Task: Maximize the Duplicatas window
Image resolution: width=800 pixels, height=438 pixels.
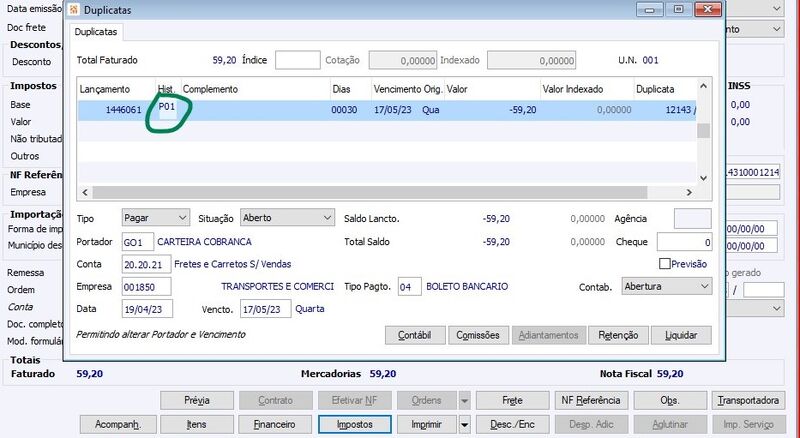Action: pos(679,9)
